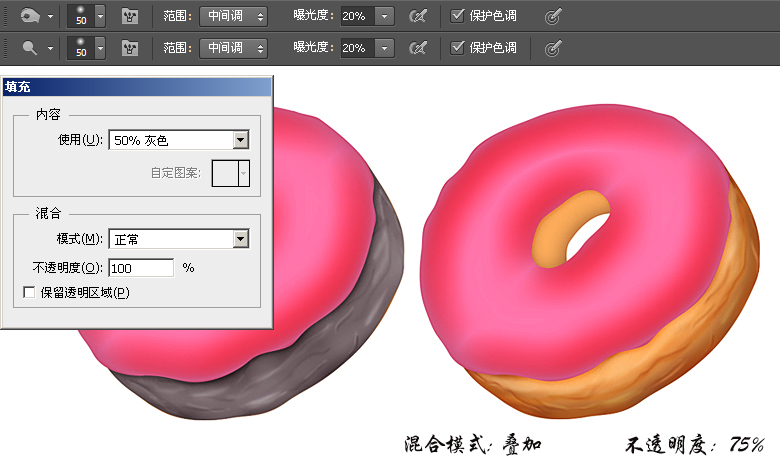
Task: Click 混合模式: 叠加 caption text
Action: [473, 444]
